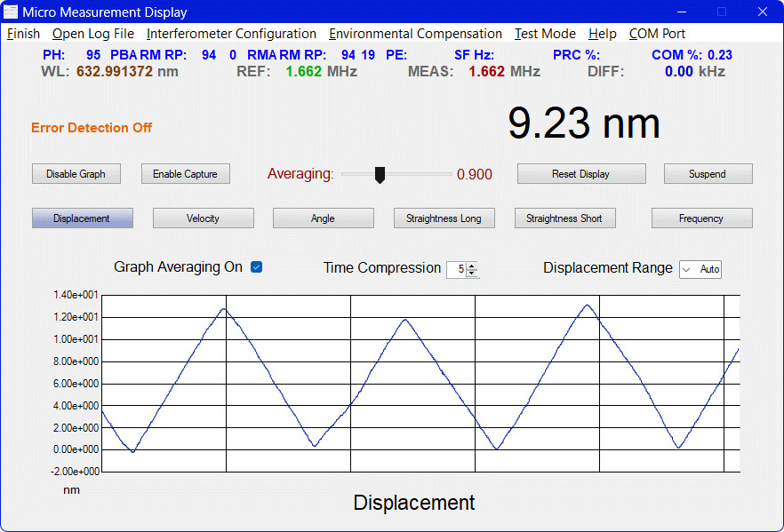Switch to Frequency mode
The height and width of the screenshot is (532, 784).
click(701, 218)
